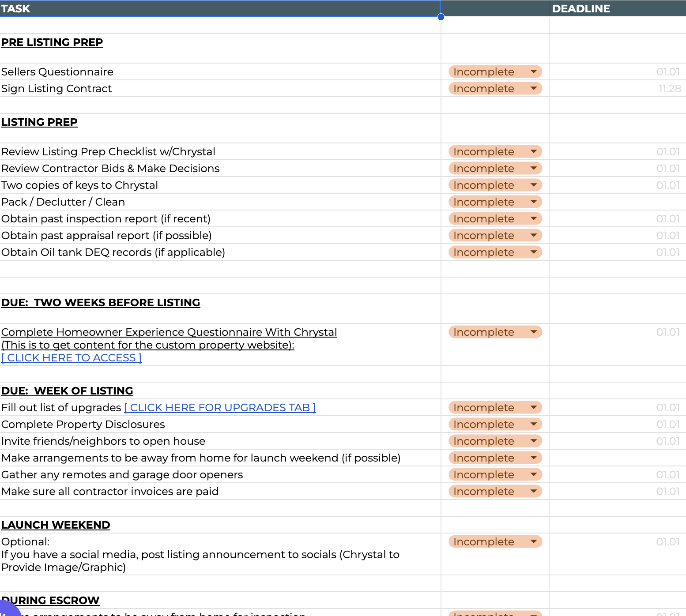
Task: Select the LAUNCH WEEKEND heading cell
Action: (220, 525)
